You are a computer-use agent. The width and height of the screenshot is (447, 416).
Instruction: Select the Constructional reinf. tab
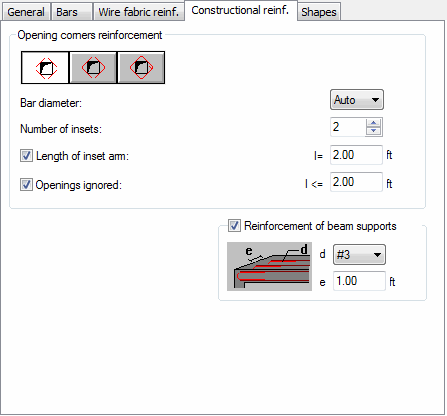[x=240, y=10]
